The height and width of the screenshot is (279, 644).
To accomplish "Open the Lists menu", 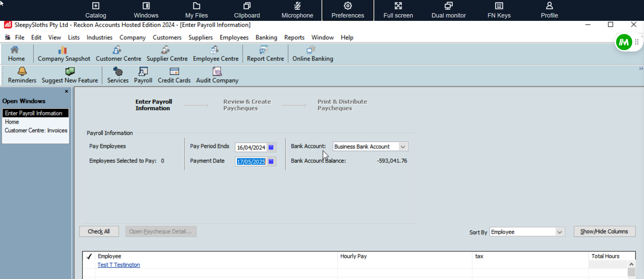I will tap(74, 37).
